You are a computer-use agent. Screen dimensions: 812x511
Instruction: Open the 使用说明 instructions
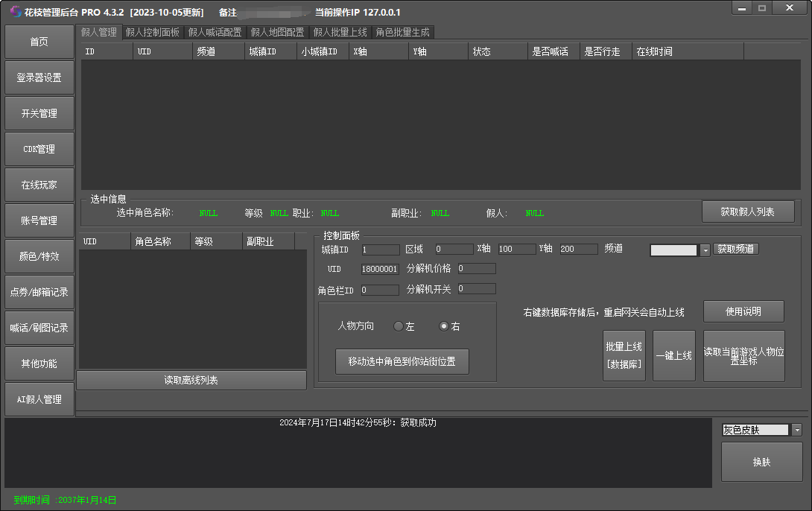(743, 311)
